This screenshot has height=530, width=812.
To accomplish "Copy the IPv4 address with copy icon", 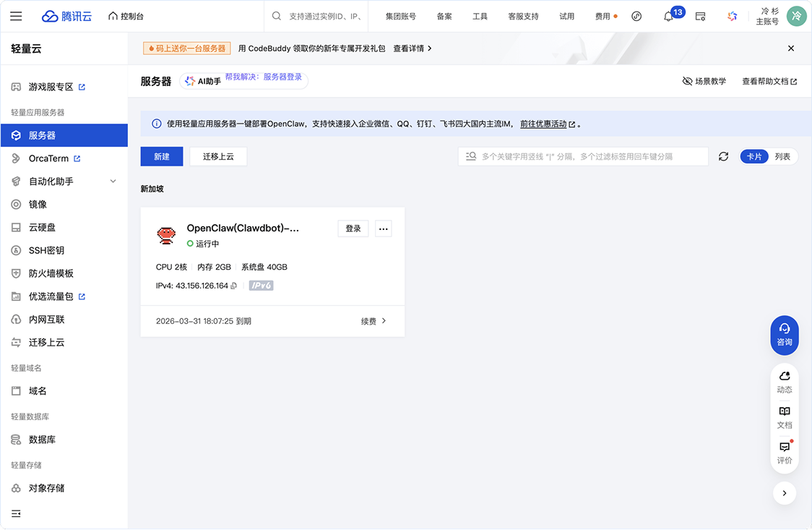I will coord(233,286).
